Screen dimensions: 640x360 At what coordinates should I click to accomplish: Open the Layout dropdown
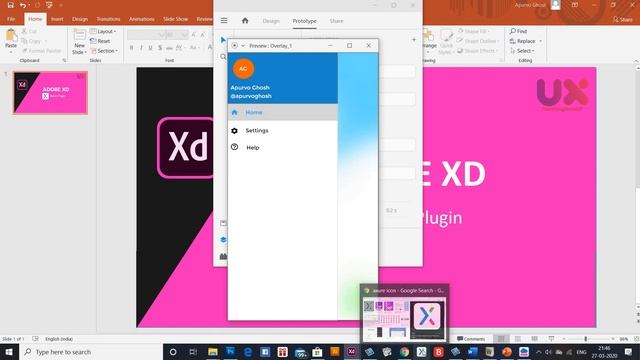(103, 31)
